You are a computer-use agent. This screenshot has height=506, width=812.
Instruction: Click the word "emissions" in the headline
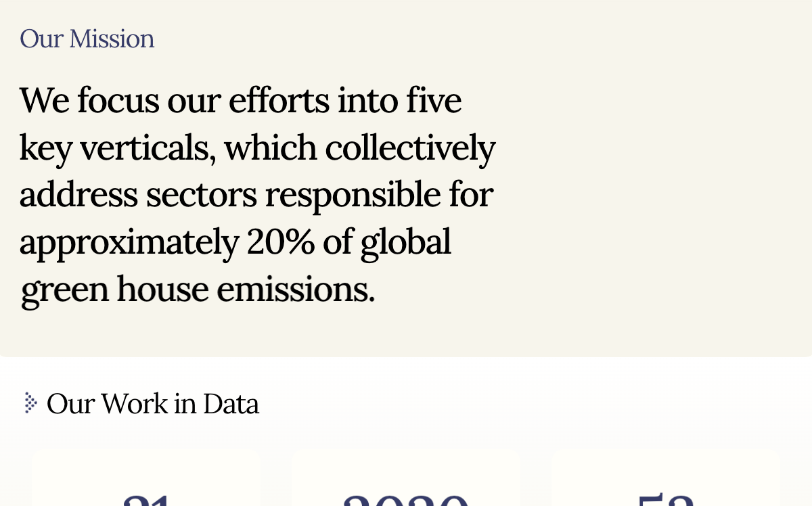coord(296,289)
